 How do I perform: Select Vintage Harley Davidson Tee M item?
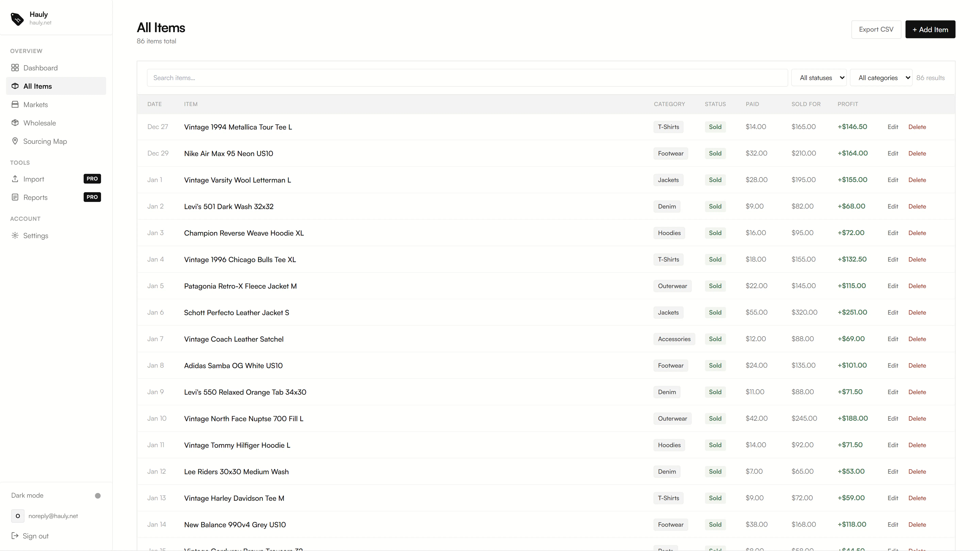click(x=234, y=498)
